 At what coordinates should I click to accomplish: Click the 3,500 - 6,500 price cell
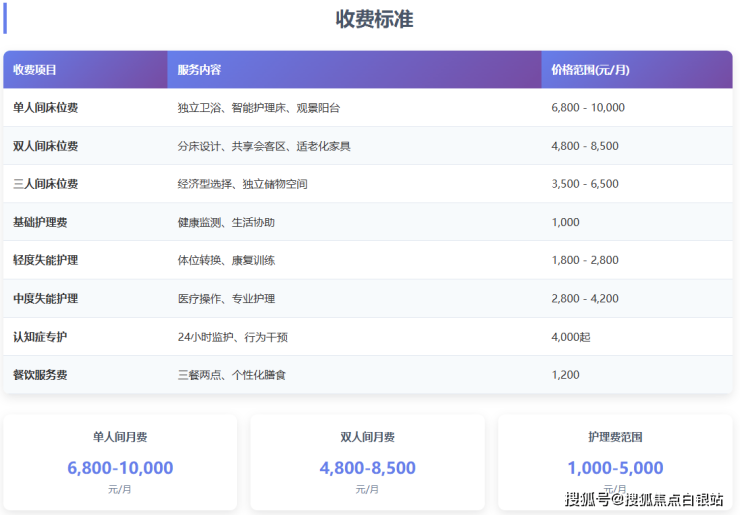coord(585,184)
